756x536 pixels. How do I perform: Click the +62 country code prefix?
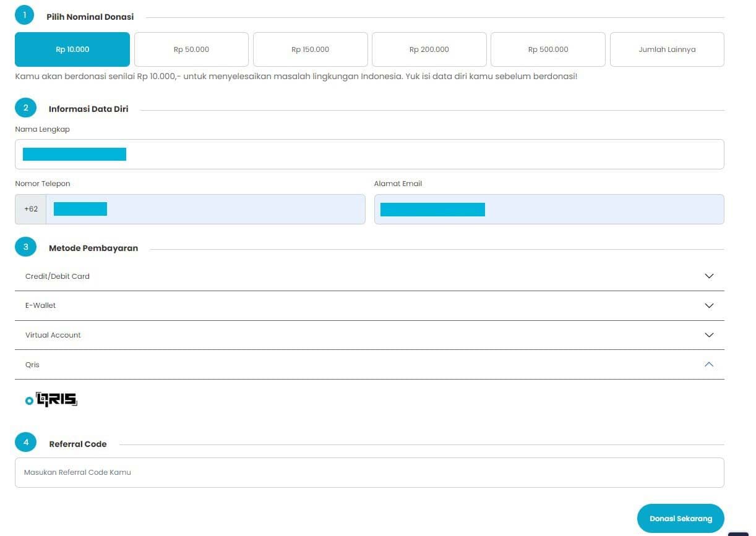[31, 209]
